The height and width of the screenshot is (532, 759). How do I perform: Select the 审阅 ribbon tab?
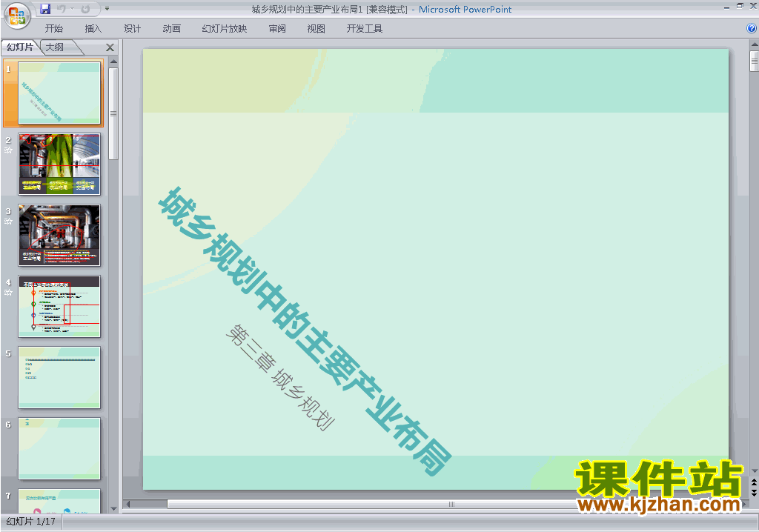tap(277, 29)
